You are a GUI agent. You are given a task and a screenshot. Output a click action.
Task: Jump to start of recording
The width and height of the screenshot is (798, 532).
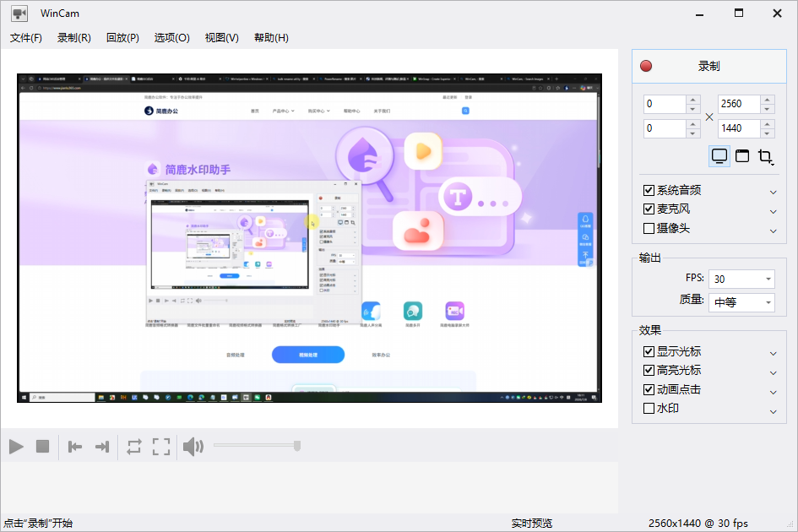[x=75, y=447]
